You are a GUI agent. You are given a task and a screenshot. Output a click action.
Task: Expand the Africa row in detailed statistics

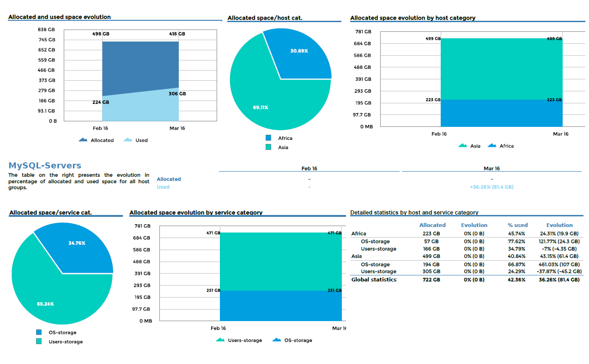pyautogui.click(x=358, y=233)
